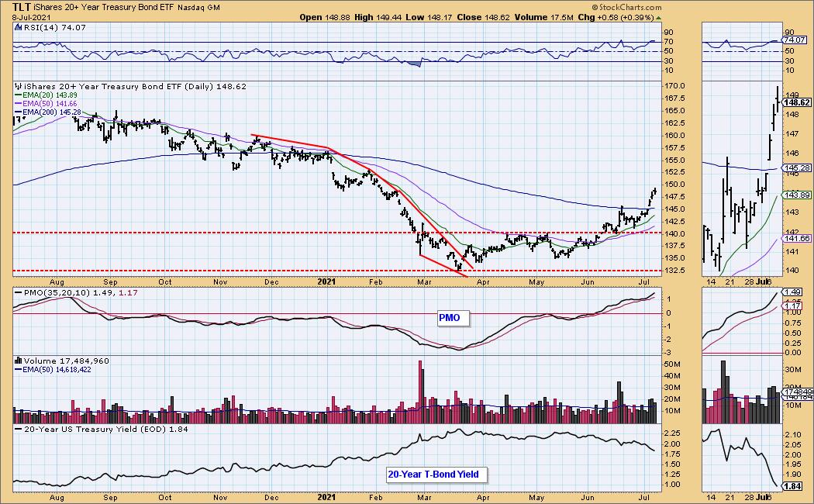
Task: Click the 143.89 EMA tag in the zoom panel
Action: (798, 195)
